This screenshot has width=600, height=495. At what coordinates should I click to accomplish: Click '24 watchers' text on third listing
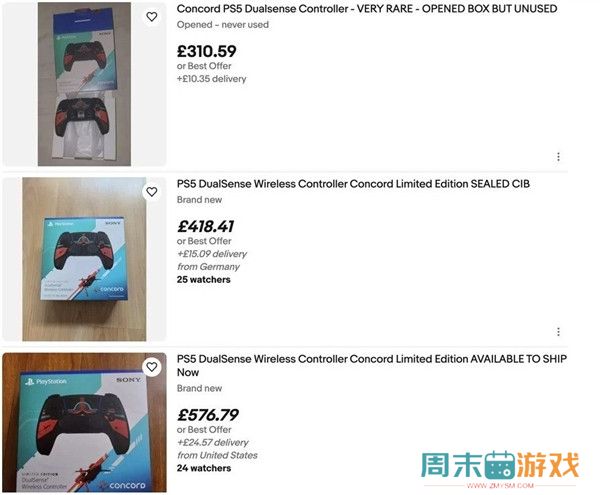[204, 468]
